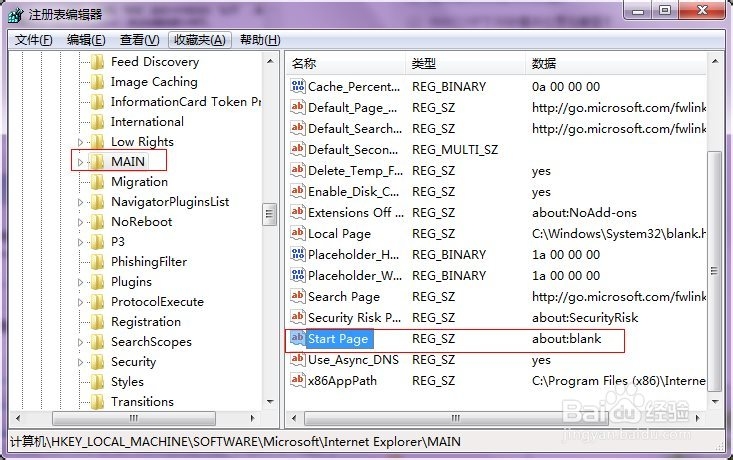Sort by the 名称 column header

pyautogui.click(x=346, y=64)
